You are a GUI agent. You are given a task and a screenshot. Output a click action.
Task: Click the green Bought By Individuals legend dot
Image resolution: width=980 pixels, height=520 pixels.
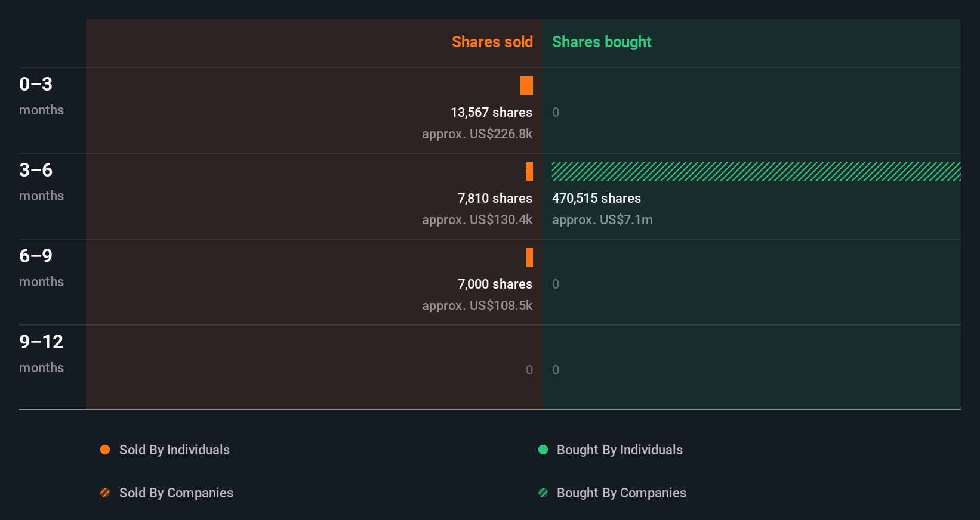(543, 450)
